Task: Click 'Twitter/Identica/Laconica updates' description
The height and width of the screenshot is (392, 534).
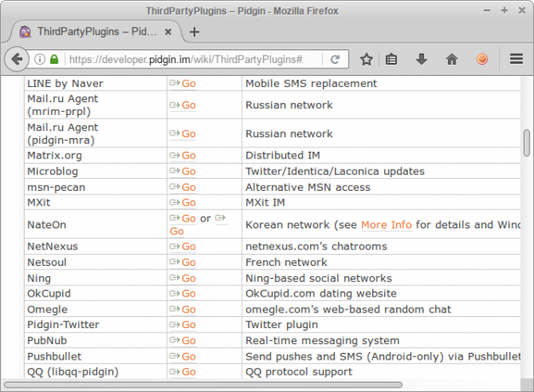Action: coord(335,171)
